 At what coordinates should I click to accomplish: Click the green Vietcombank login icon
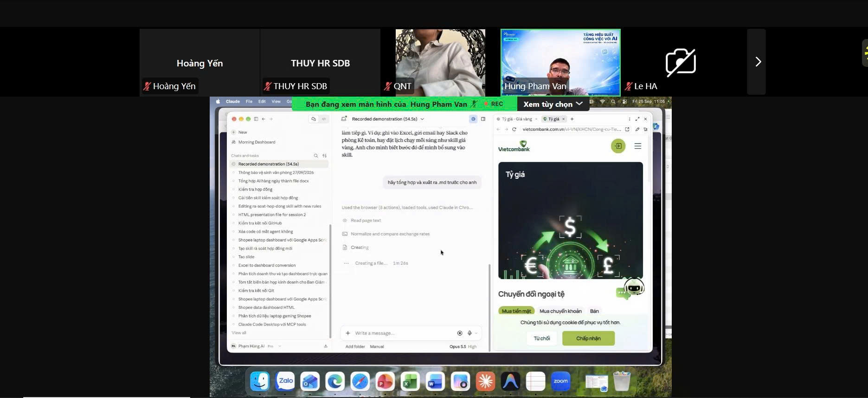pyautogui.click(x=618, y=146)
